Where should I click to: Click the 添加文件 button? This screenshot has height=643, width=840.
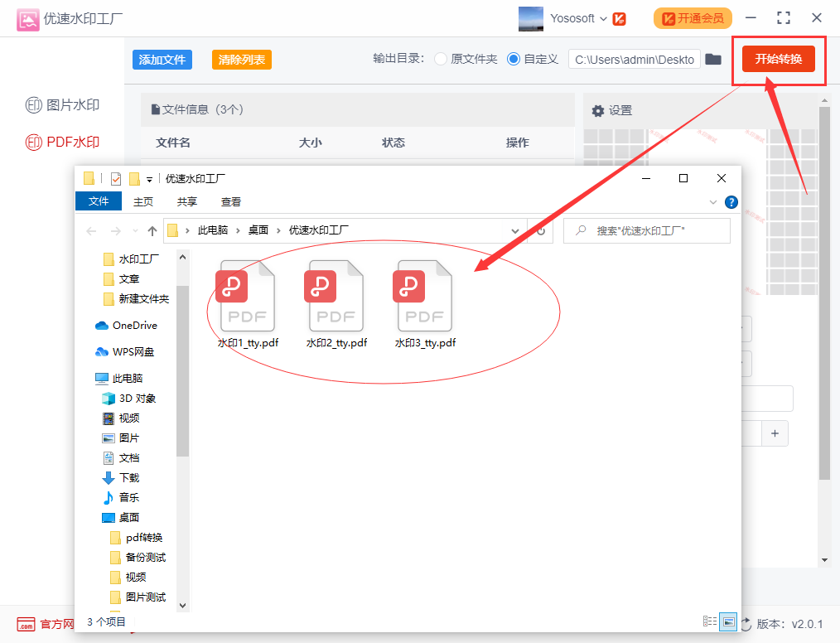tap(162, 60)
